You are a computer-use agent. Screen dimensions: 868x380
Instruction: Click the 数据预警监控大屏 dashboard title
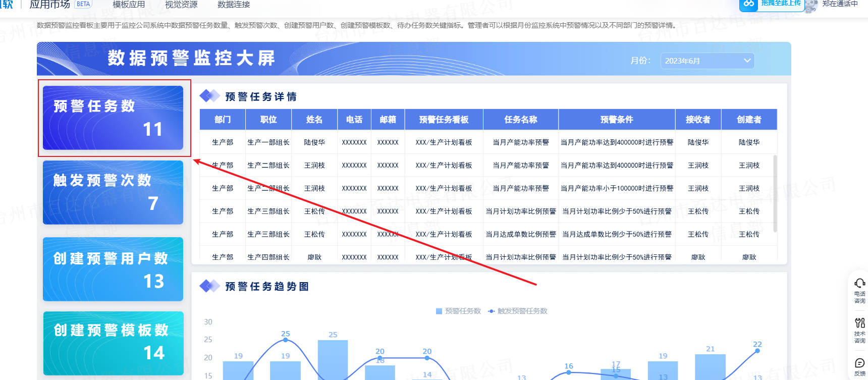(191, 58)
